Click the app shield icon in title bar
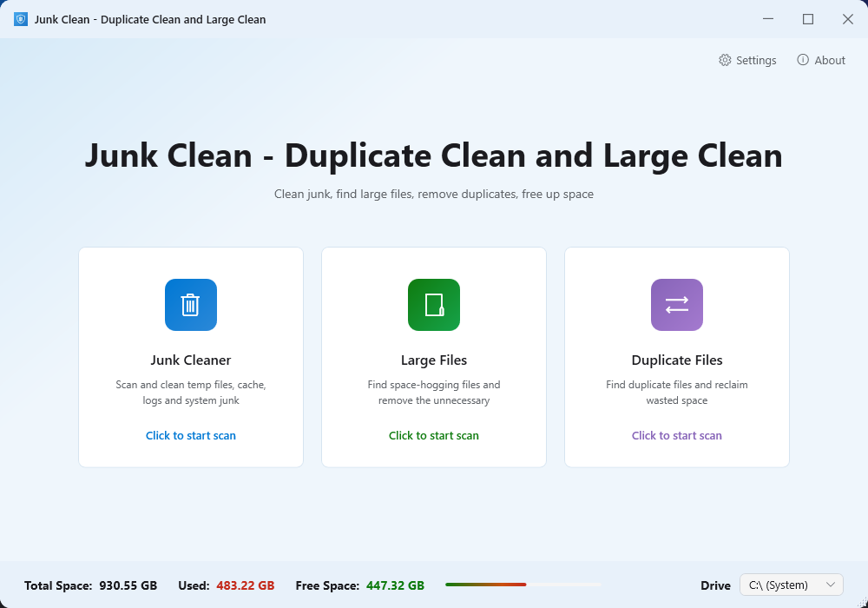Screen dimensions: 868x608 [x=21, y=19]
